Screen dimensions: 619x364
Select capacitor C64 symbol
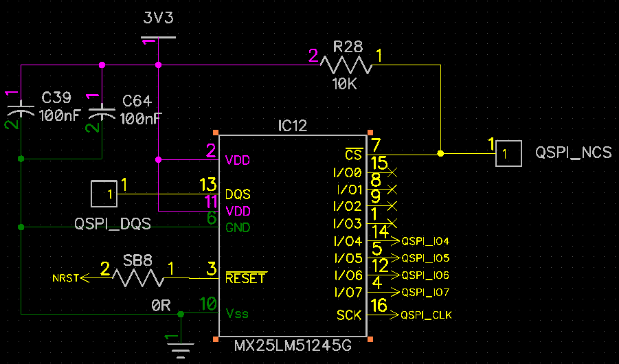point(102,112)
